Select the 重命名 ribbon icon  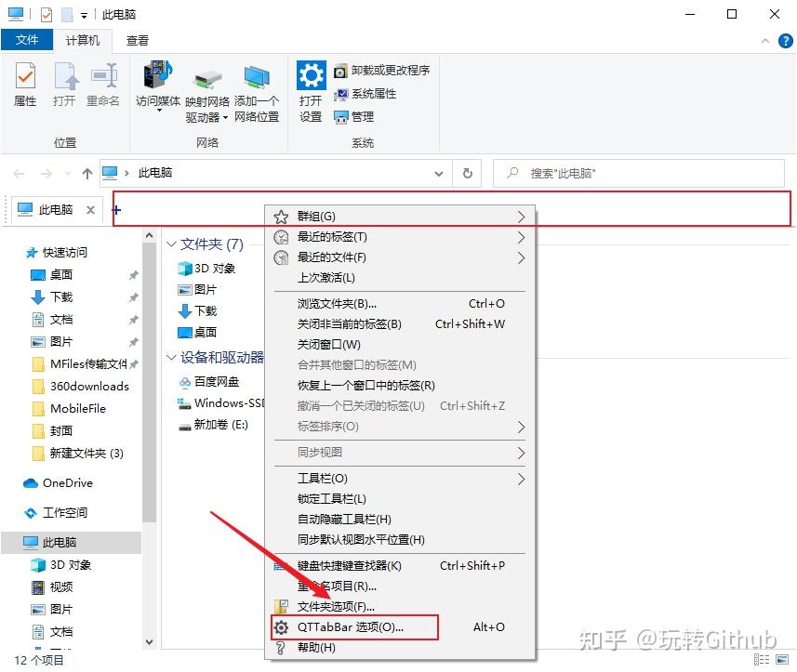tap(102, 86)
